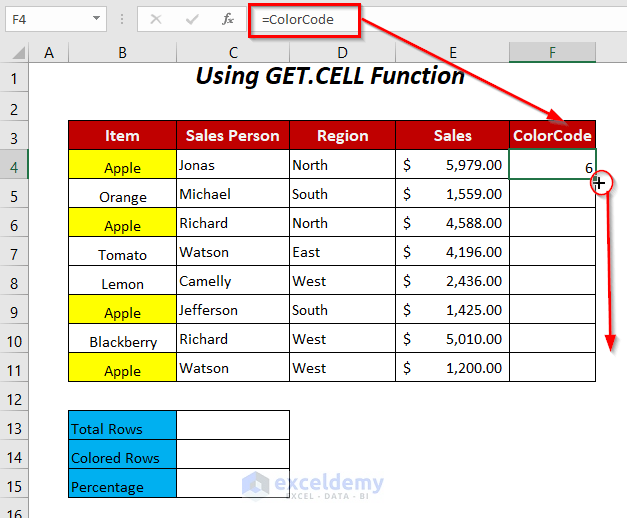Click the 'Sales' header cell
Screen dimensions: 627x518
coord(452,135)
